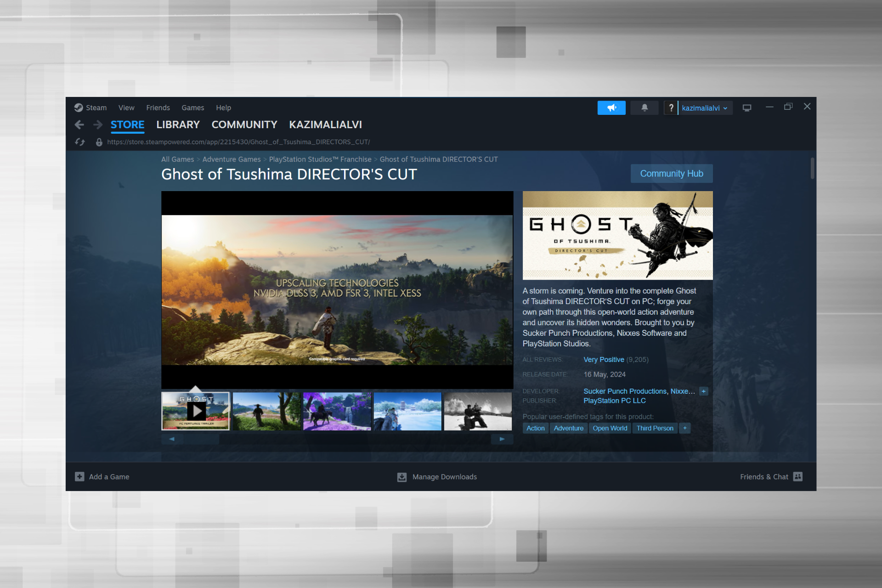Open Sucker Punch Productions developer link
The image size is (882, 588).
click(x=625, y=391)
